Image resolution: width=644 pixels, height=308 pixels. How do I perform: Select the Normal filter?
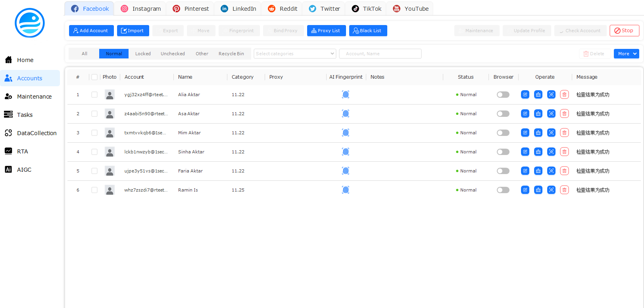pyautogui.click(x=114, y=54)
